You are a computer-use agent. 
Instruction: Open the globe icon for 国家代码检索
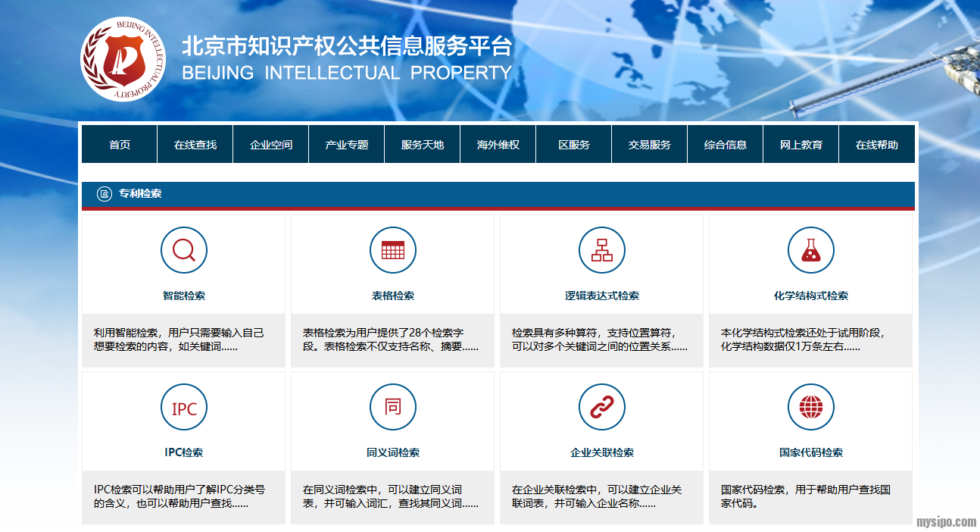point(811,408)
